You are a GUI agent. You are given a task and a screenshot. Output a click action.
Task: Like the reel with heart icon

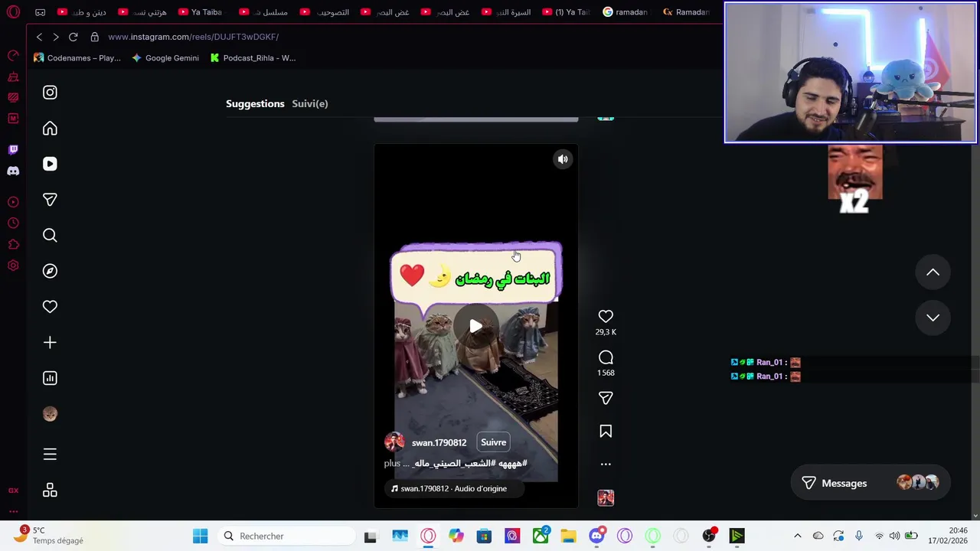tap(606, 316)
